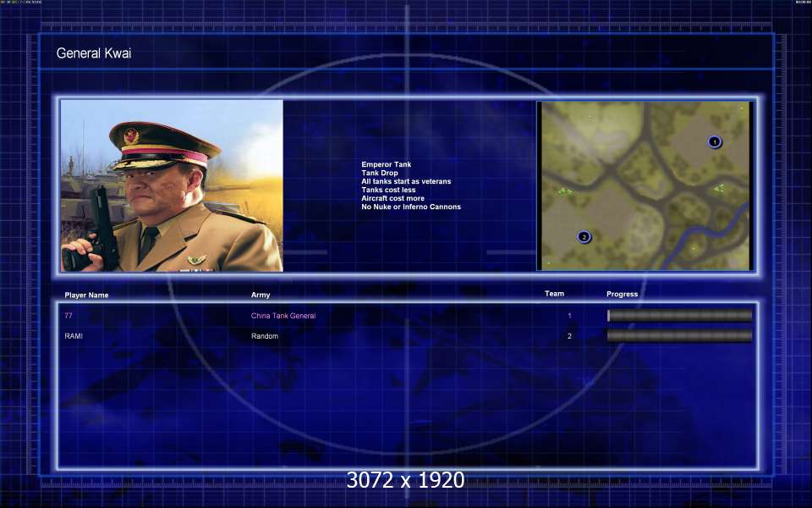Screen dimensions: 812x508
Task: Click loading progress bar for player 77
Action: (679, 315)
